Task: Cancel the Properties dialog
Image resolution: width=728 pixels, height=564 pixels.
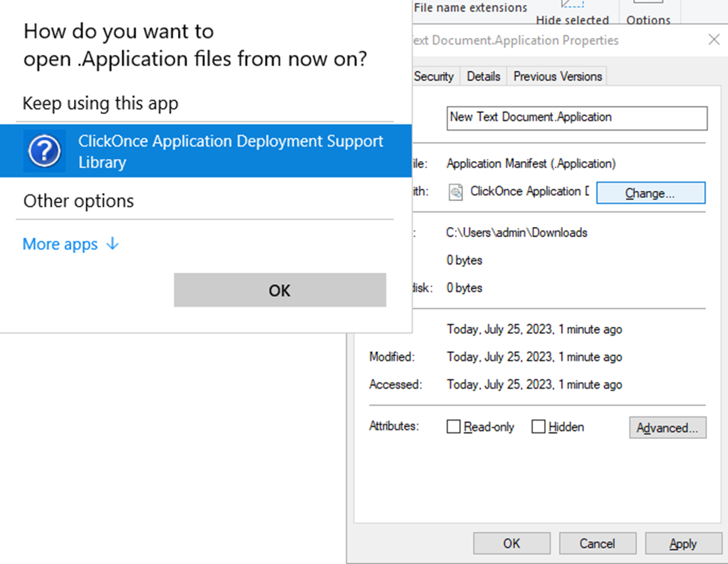Action: click(597, 543)
